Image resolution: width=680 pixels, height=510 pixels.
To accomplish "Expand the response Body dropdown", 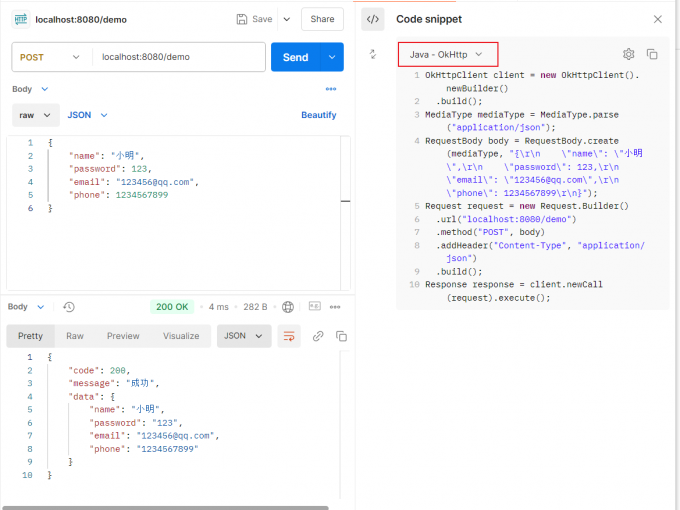I will [26, 307].
